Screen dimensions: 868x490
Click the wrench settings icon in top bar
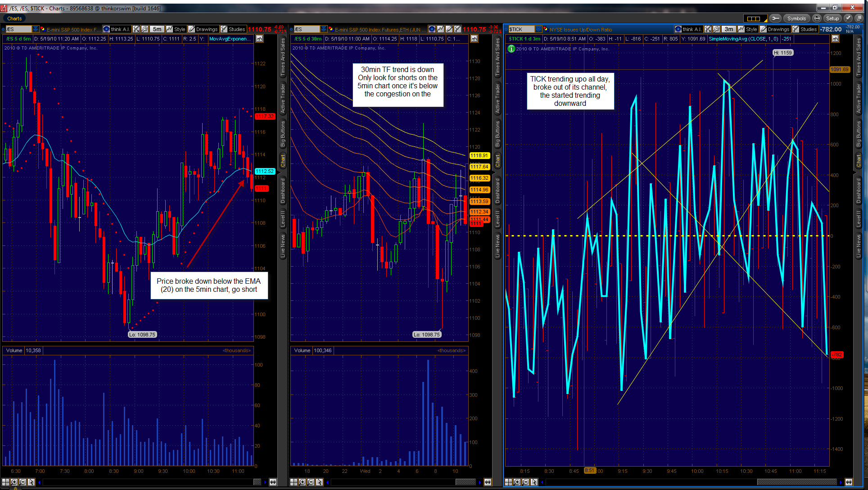[775, 18]
